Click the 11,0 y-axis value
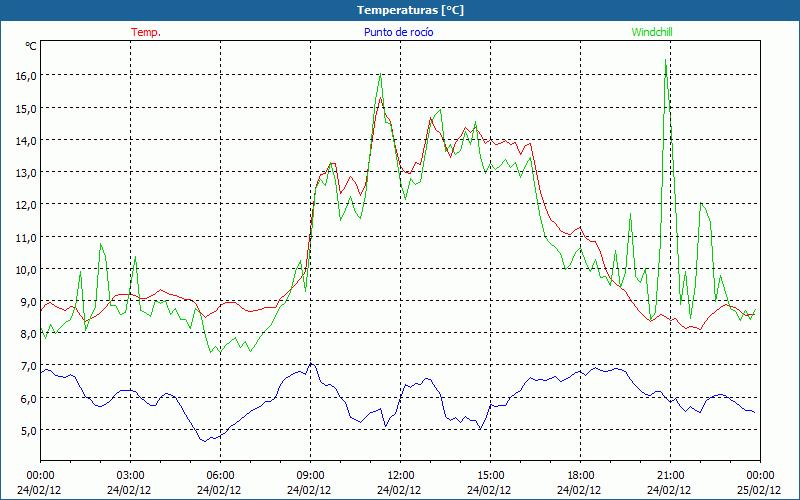The width and height of the screenshot is (800, 500). point(26,237)
